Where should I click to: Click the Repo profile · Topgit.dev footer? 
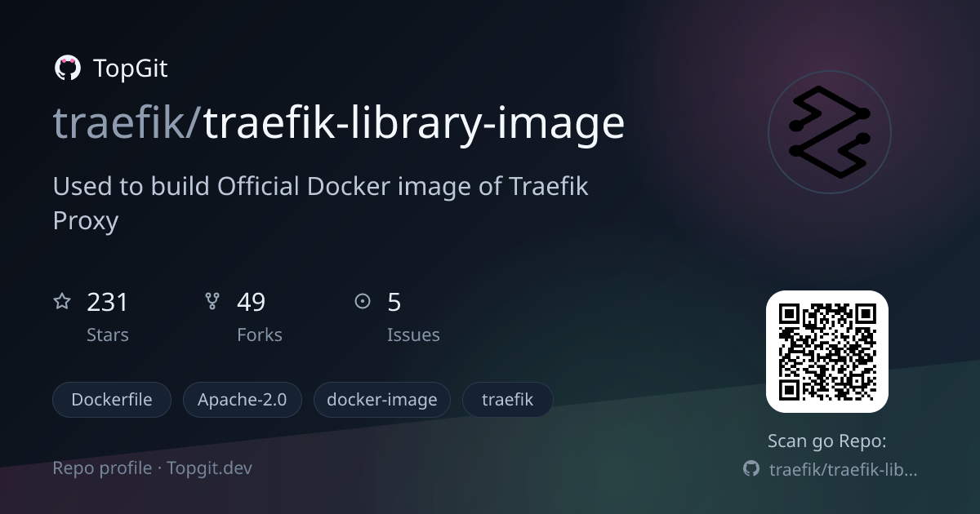(153, 468)
